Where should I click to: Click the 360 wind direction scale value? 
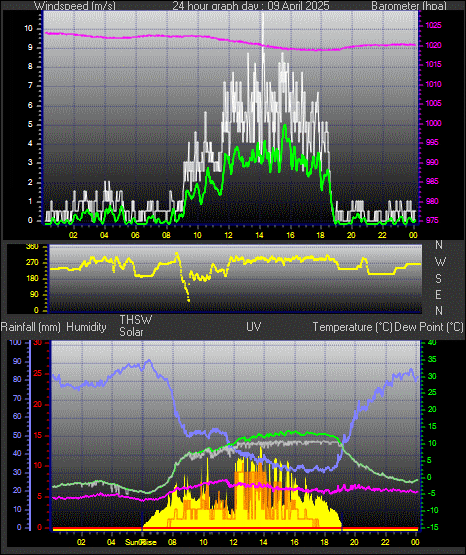(x=32, y=247)
